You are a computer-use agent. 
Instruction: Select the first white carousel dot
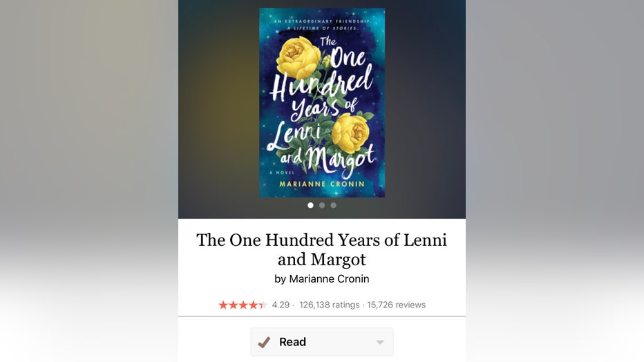[310, 205]
